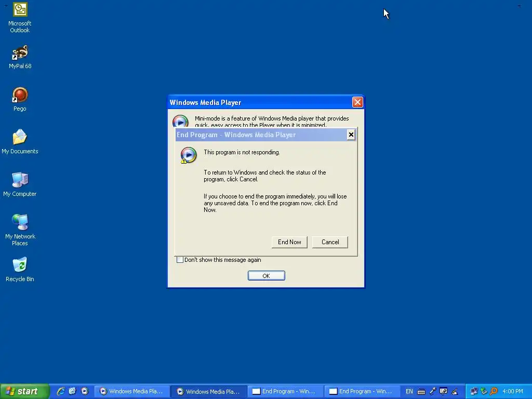532x399 pixels.
Task: Launch Outlook Express from Quick Launch
Action: coord(72,391)
